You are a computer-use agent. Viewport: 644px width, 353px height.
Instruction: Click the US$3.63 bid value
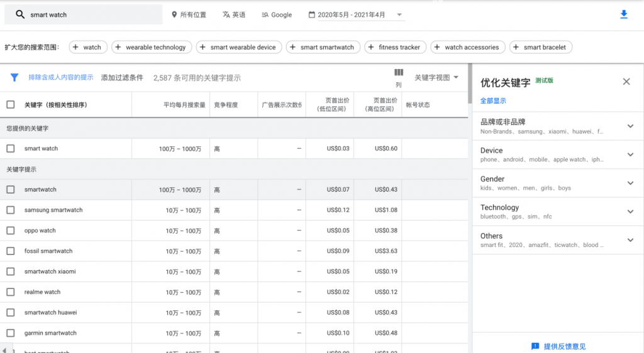tap(386, 251)
